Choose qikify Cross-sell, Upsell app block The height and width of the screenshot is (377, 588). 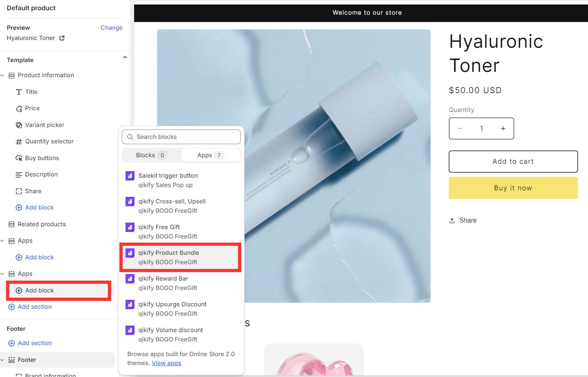click(180, 206)
